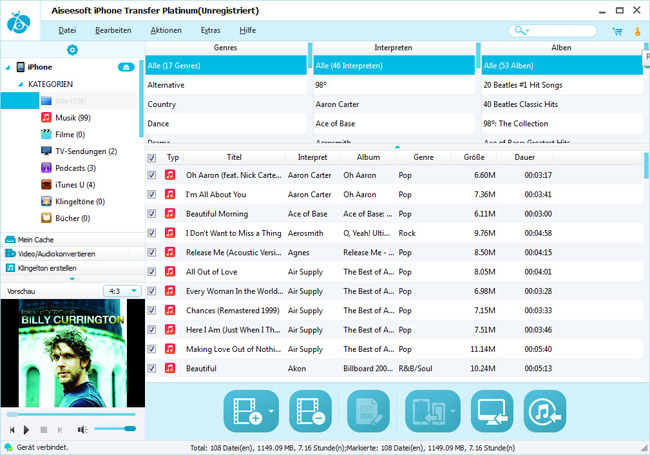Collapse the browser pane with up arrow
This screenshot has height=455, width=650.
coord(397,147)
